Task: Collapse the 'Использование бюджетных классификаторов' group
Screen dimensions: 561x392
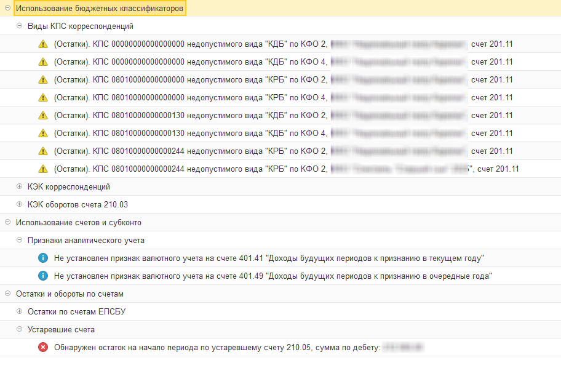Action: click(7, 9)
